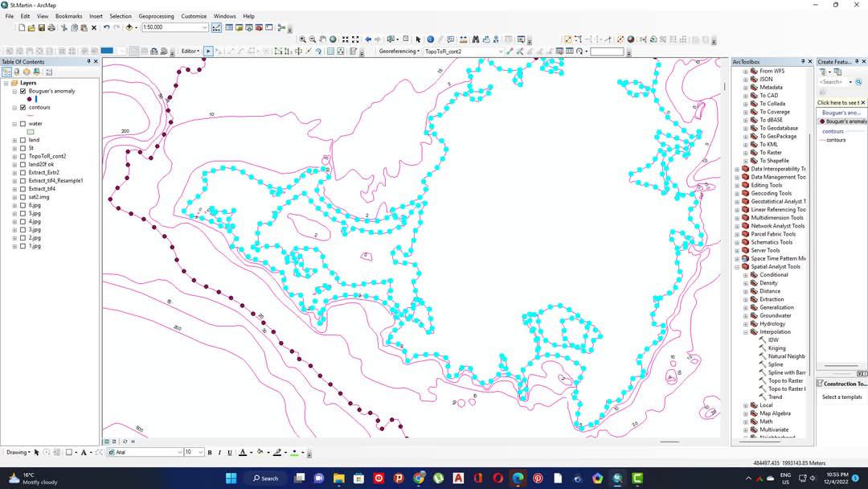Click the Full Extent globe icon

[x=333, y=39]
